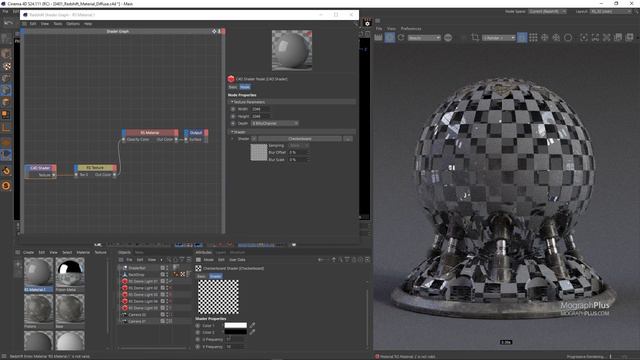
Task: Select the cube primitive icon in left palette
Action: tap(6, 53)
